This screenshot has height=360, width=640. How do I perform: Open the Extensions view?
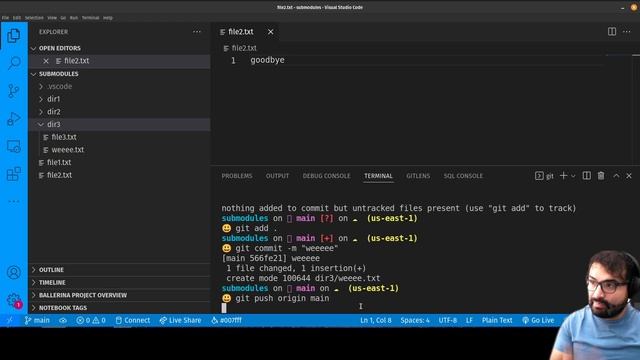pyautogui.click(x=13, y=174)
